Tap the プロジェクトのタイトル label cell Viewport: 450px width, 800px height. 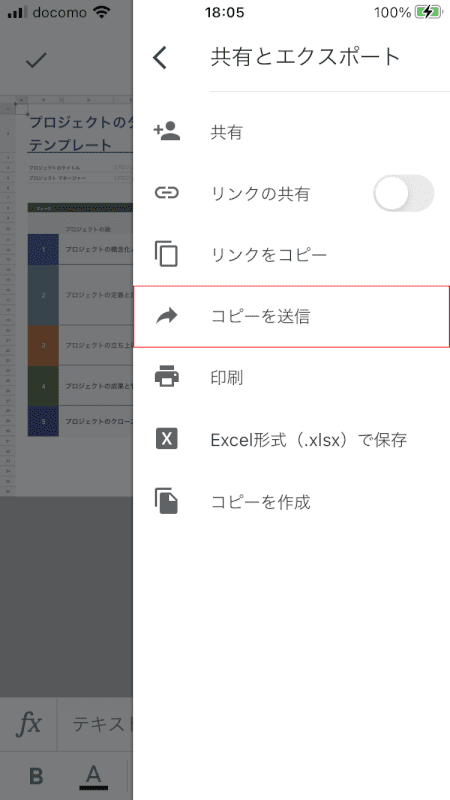tap(55, 167)
